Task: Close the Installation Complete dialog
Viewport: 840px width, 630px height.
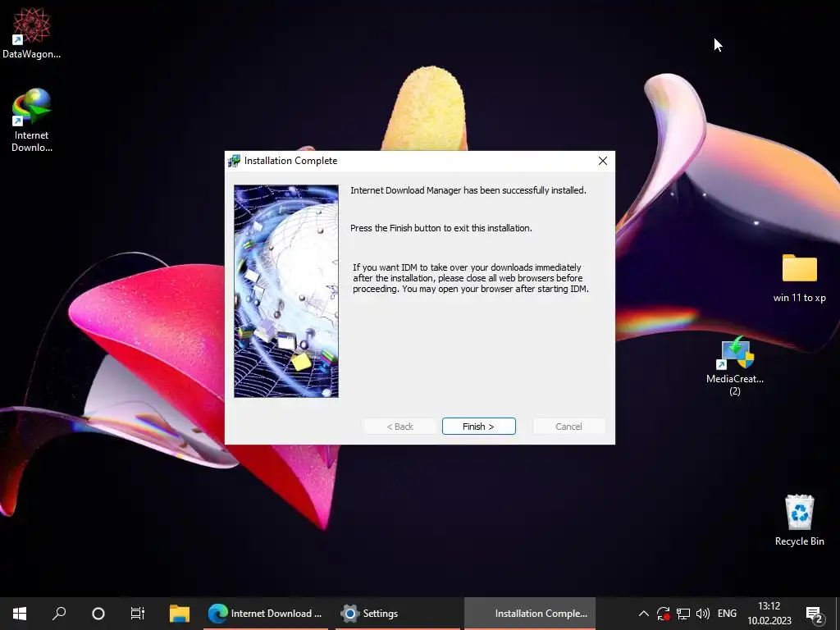Action: tap(603, 161)
